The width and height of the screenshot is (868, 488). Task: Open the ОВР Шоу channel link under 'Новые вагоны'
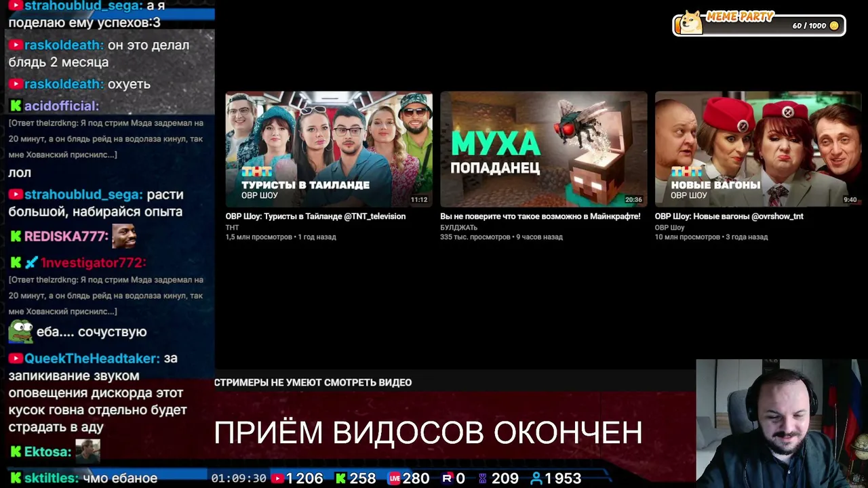click(669, 227)
